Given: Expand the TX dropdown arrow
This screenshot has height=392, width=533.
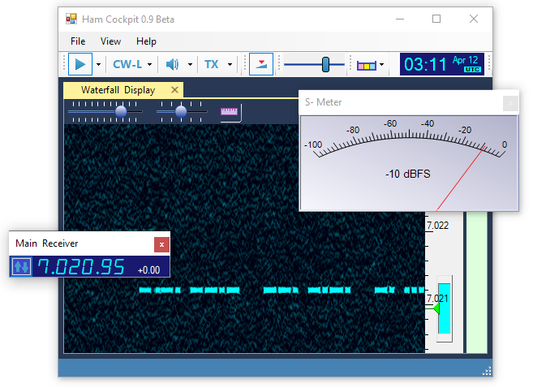Looking at the screenshot, I should (230, 64).
